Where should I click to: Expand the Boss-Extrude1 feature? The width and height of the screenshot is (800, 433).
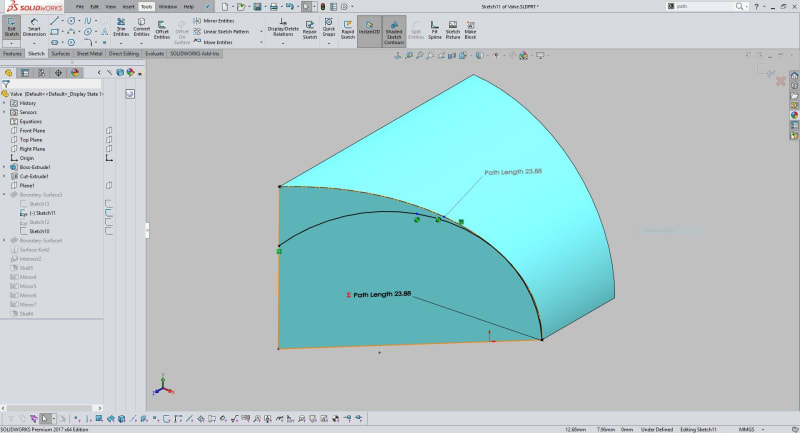click(5, 167)
